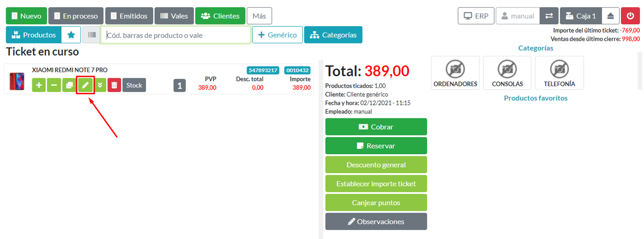Select the TELEFONÍA category tile
Image resolution: width=644 pixels, height=239 pixels.
pos(559,73)
